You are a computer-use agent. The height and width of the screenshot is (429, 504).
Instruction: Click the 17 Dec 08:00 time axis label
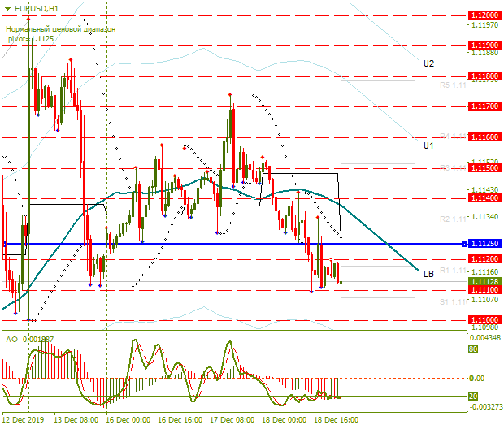232,420
